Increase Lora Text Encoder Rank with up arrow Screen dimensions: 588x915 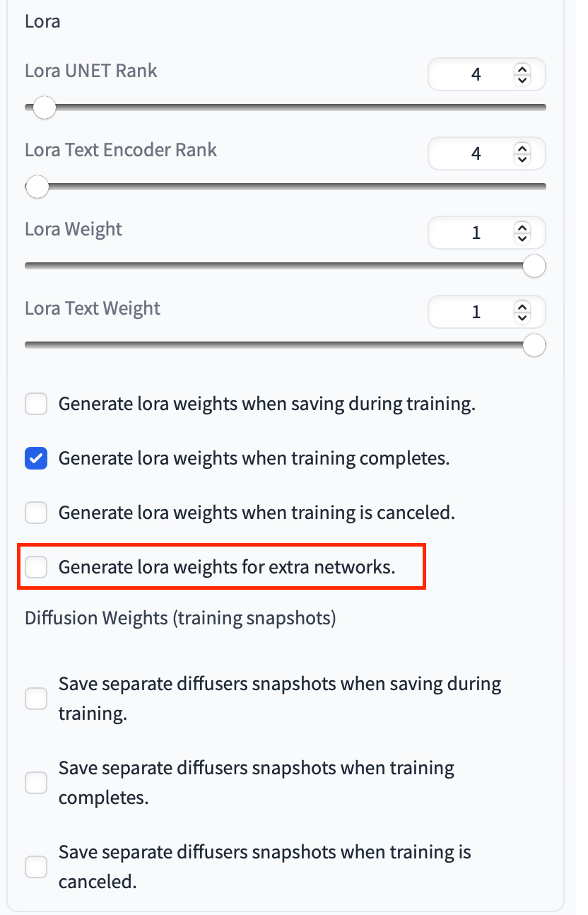point(522,148)
